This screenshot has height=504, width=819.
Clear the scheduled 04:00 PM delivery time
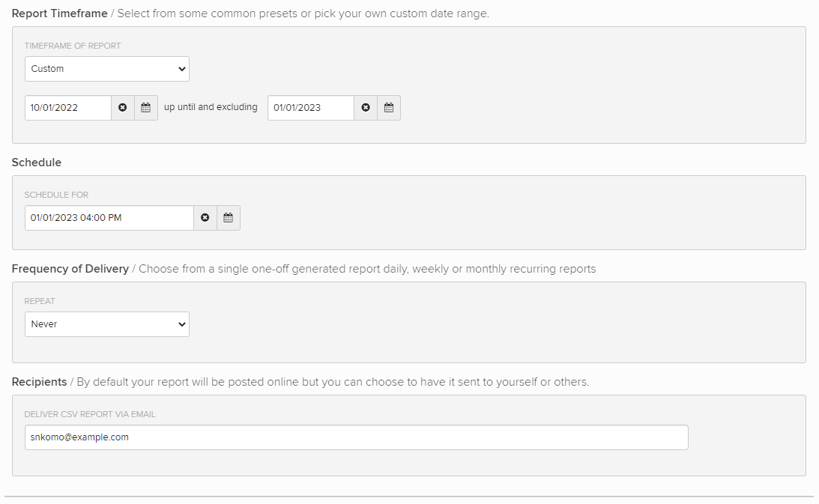(205, 217)
